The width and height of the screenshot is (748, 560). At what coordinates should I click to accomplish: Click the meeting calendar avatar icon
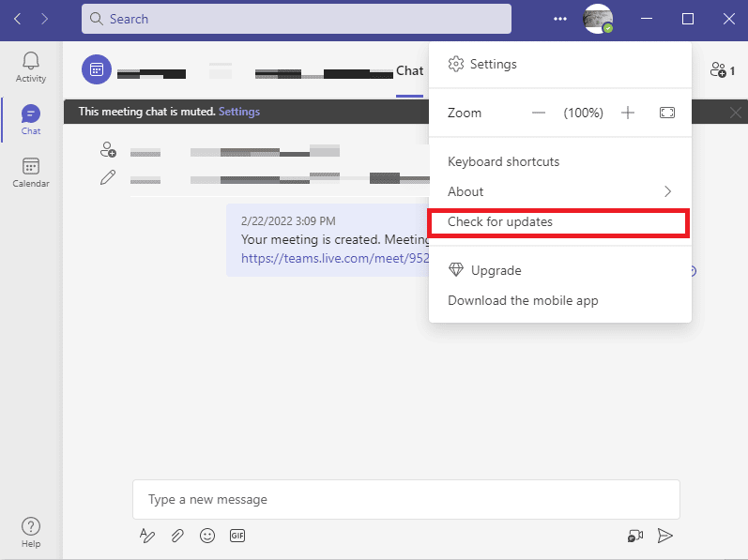(x=97, y=69)
